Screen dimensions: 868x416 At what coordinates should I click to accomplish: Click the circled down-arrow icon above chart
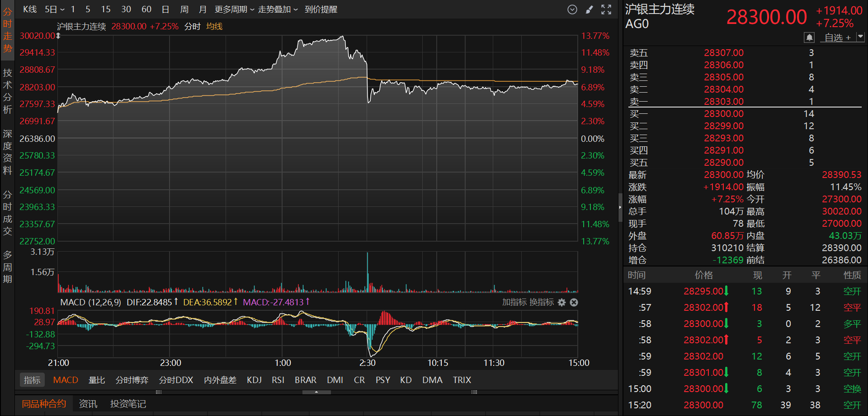(x=572, y=9)
